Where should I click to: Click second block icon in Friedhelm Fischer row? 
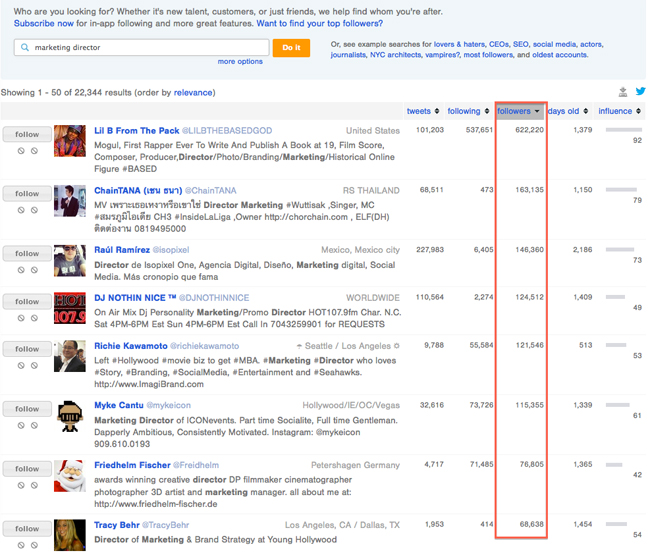pyautogui.click(x=34, y=485)
